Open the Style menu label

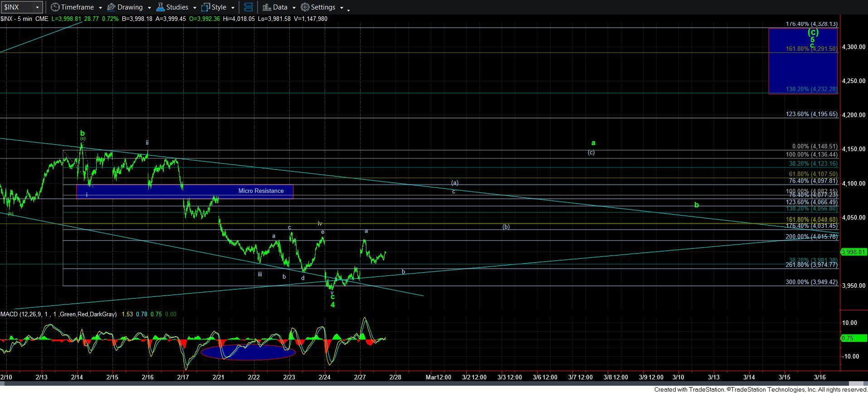[219, 7]
